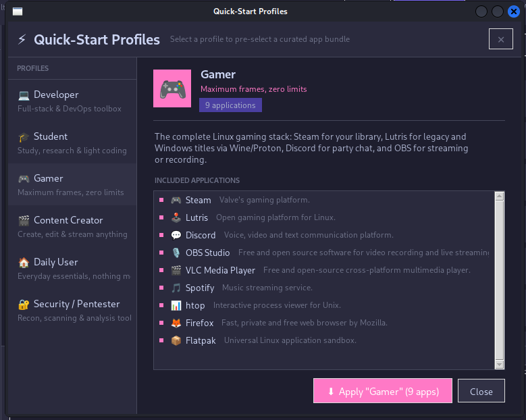
Task: Click the Developer laptop icon
Action: tap(24, 95)
